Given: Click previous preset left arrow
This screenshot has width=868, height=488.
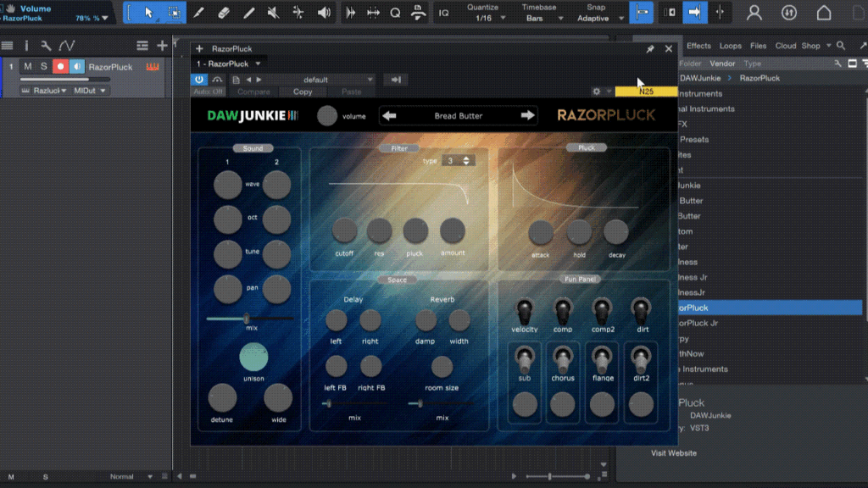Looking at the screenshot, I should pos(390,116).
